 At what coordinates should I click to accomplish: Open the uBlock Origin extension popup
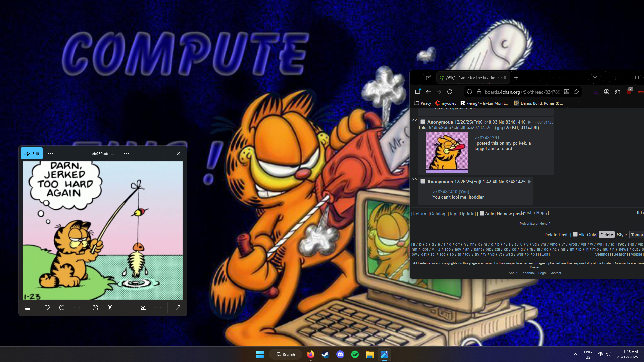tap(629, 91)
